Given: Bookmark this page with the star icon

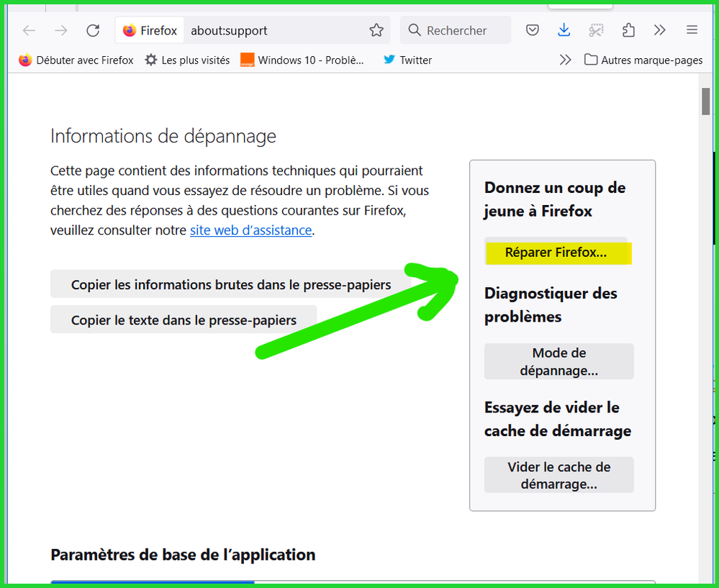Looking at the screenshot, I should 376,30.
